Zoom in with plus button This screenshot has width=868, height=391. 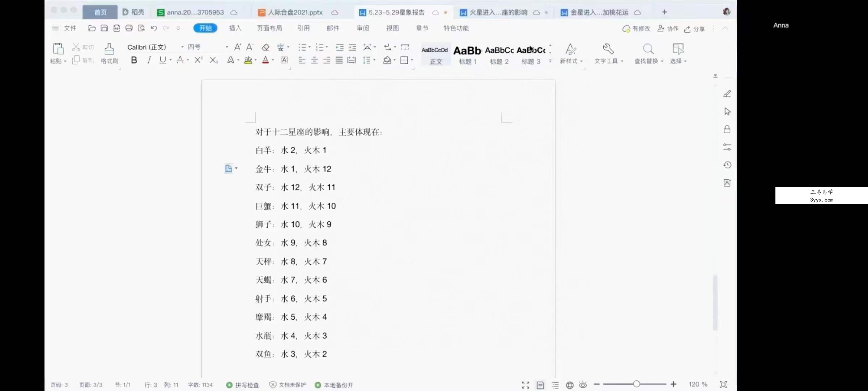(x=673, y=384)
